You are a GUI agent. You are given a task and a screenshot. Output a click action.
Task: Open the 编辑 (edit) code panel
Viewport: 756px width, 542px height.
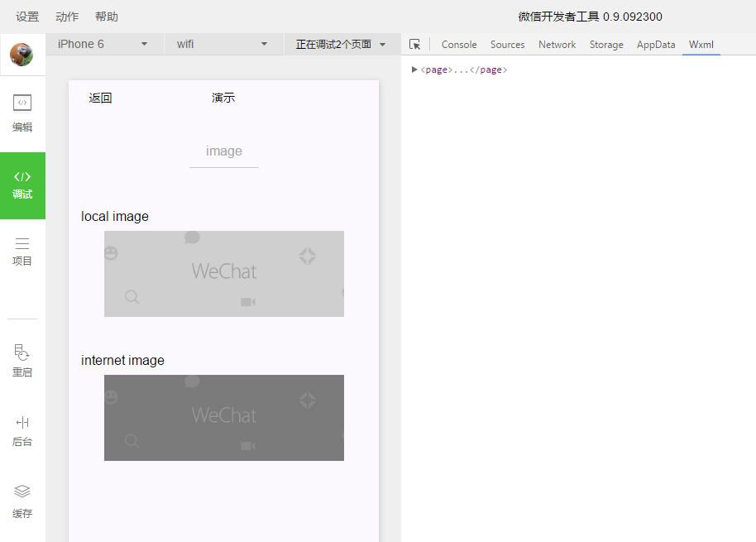(x=22, y=113)
